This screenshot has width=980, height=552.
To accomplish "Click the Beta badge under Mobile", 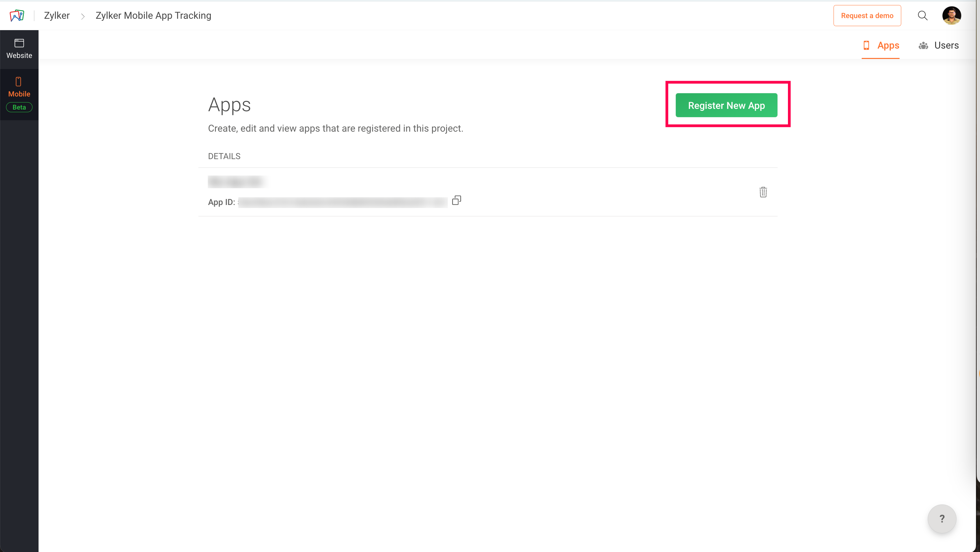I will tap(19, 107).
